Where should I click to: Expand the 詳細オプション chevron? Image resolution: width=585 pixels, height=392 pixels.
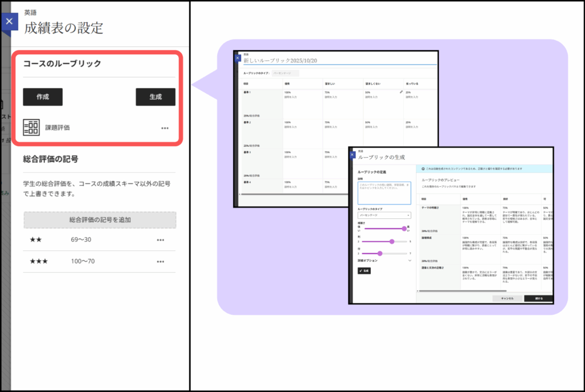(x=409, y=260)
